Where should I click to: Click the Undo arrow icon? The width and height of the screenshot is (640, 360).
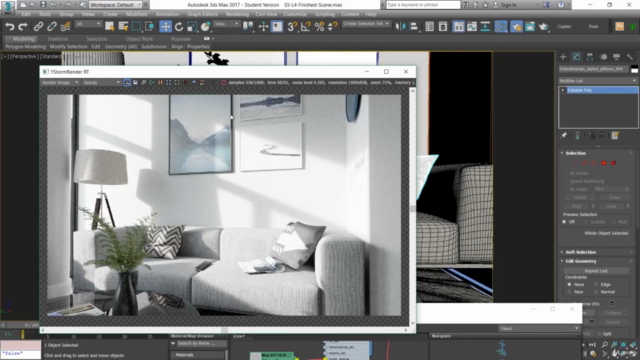(9, 27)
